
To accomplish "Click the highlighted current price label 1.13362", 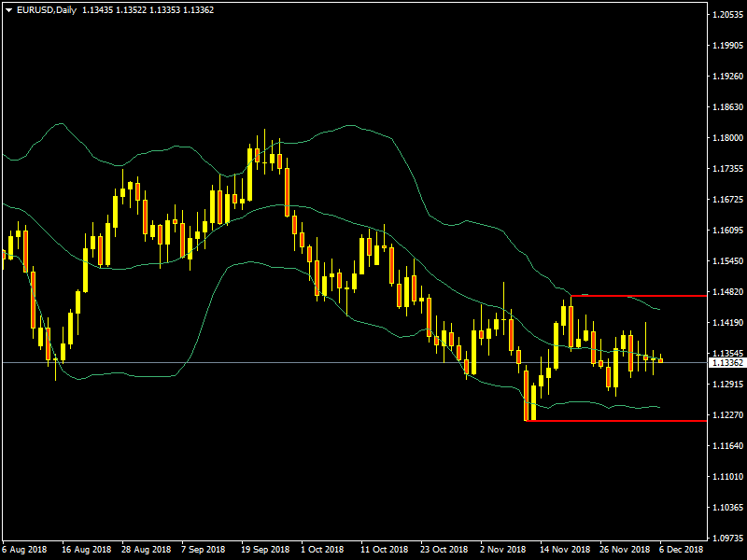I will point(726,362).
